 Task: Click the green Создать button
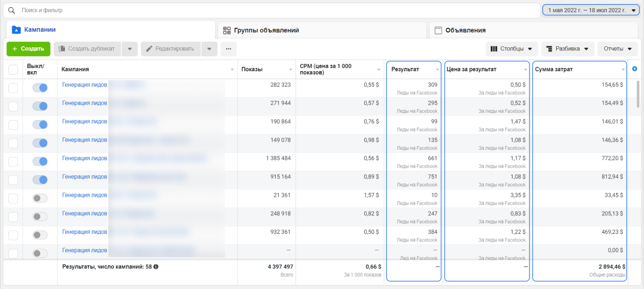pos(28,49)
